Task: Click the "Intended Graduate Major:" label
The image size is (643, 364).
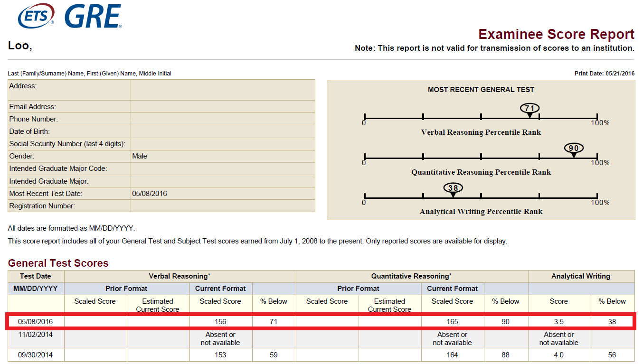Action: 49,181
